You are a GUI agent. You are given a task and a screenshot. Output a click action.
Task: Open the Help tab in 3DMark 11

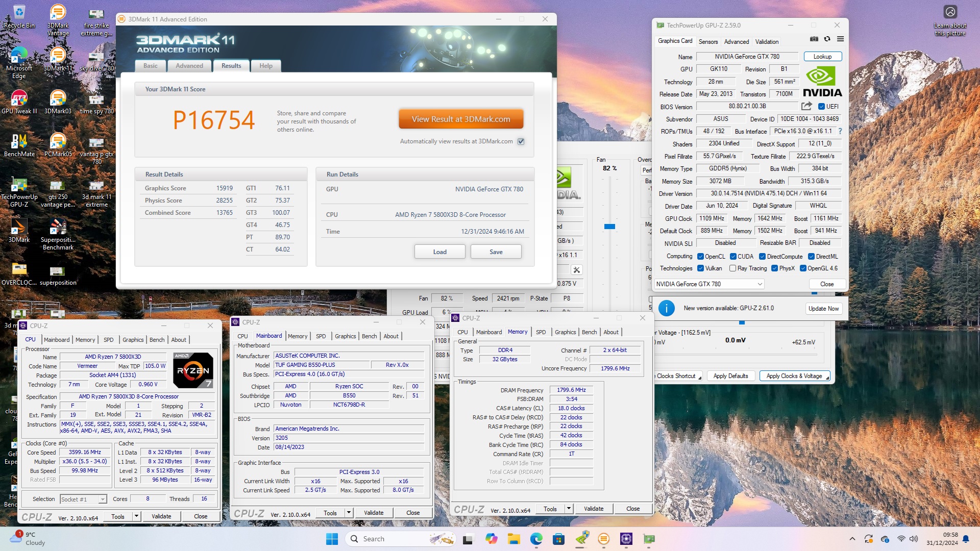(x=266, y=66)
